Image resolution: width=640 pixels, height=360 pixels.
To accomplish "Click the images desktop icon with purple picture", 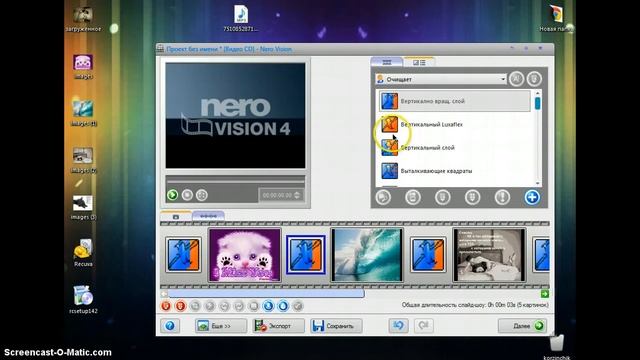I will [x=83, y=67].
